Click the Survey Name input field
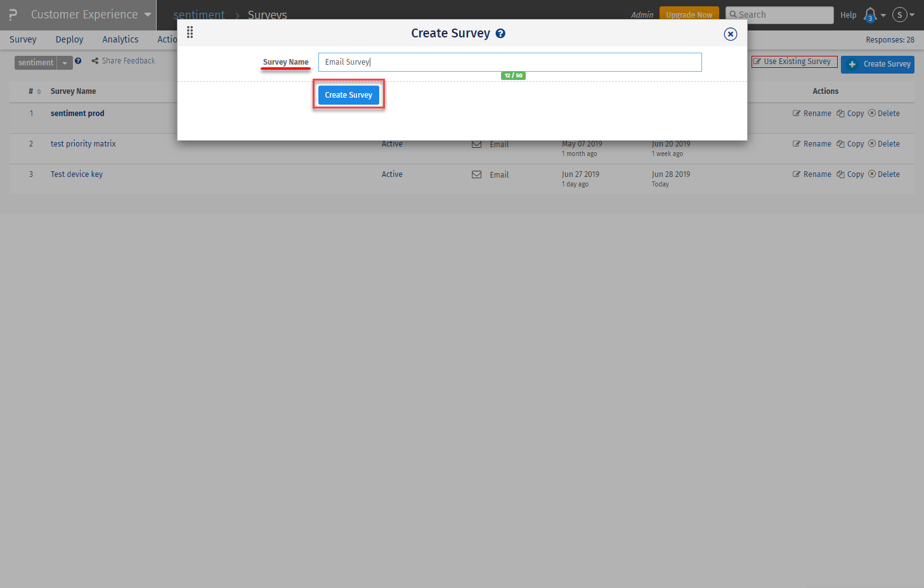The image size is (924, 588). click(510, 62)
